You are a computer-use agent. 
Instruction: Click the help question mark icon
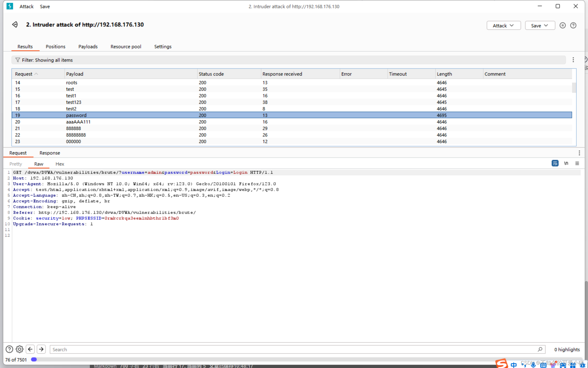(573, 25)
